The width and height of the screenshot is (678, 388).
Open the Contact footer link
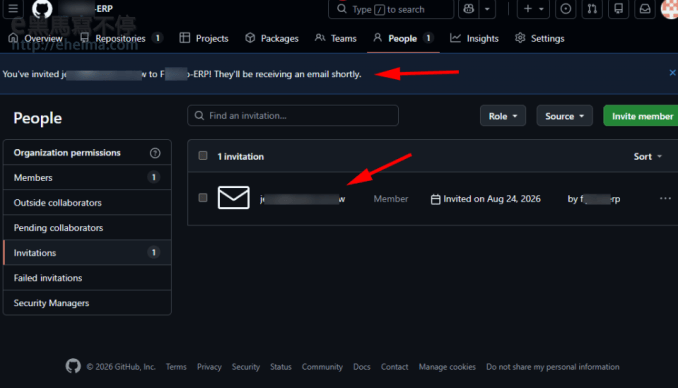pyautogui.click(x=394, y=367)
